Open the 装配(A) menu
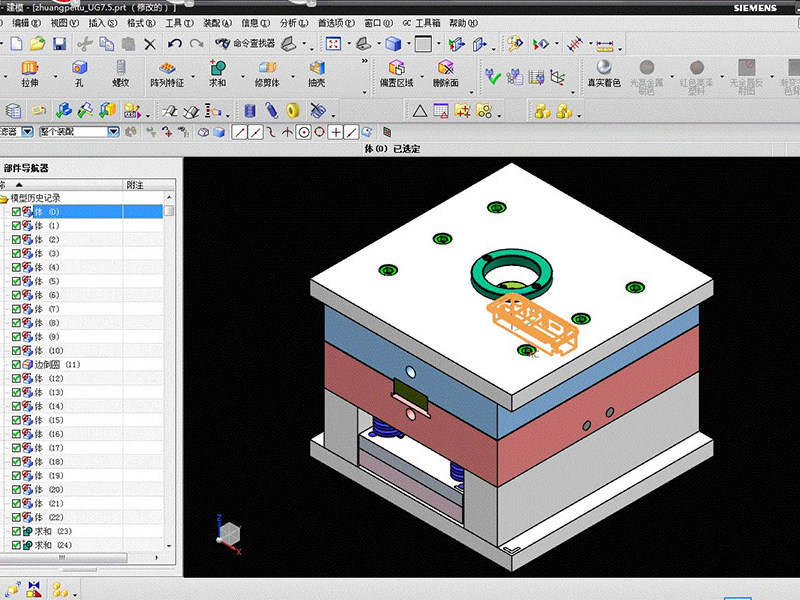This screenshot has width=800, height=600. click(x=217, y=23)
